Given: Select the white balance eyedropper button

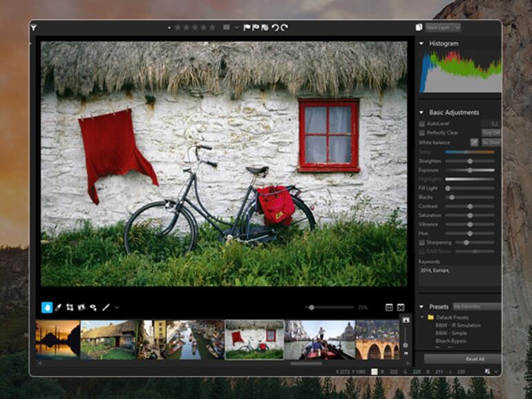Looking at the screenshot, I should pos(474,142).
